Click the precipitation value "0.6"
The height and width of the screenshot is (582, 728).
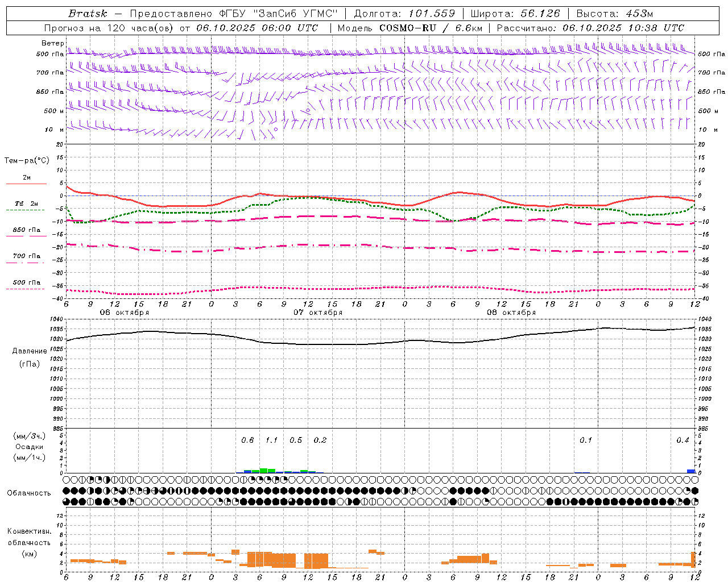(x=247, y=440)
